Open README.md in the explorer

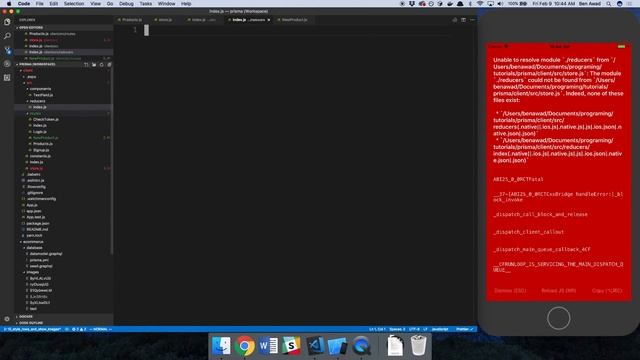37,229
